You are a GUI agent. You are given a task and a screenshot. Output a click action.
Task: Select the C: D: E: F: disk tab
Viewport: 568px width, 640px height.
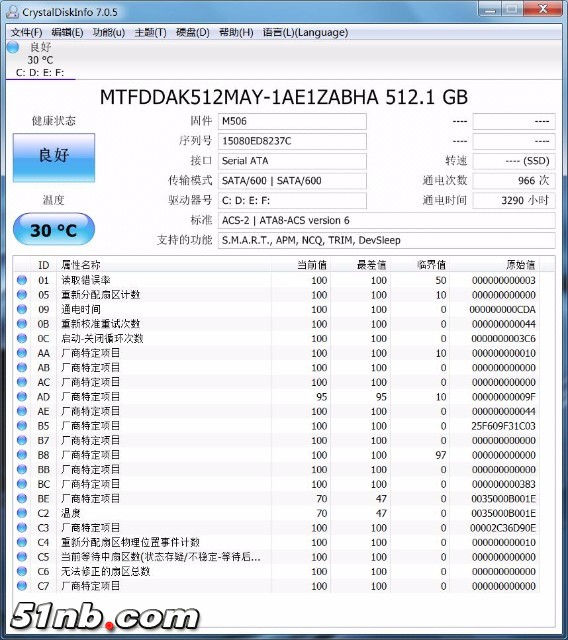click(40, 73)
